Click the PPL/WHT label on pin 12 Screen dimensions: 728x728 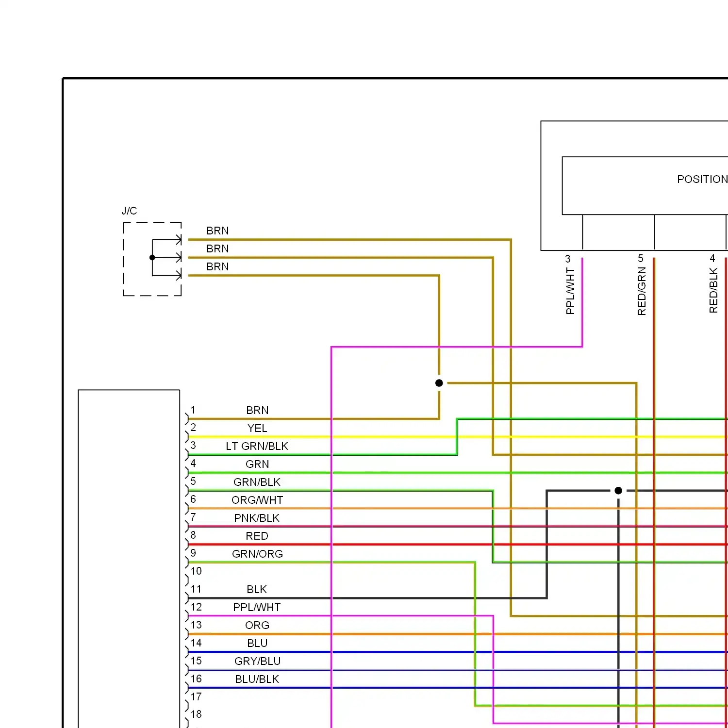[x=257, y=607]
